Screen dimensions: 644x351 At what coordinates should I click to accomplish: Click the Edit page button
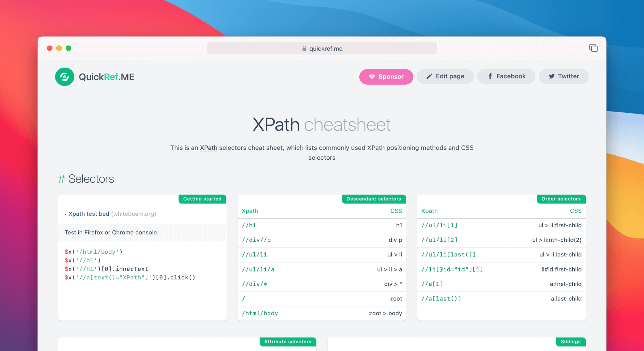coord(445,76)
